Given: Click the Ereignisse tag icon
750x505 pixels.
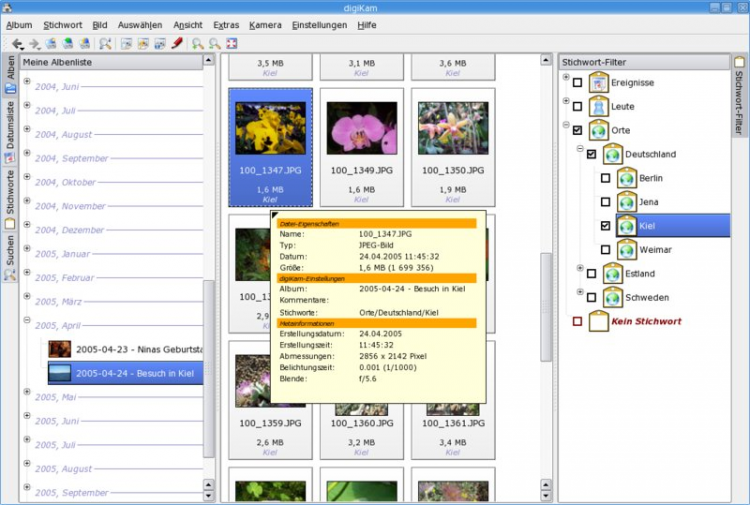Looking at the screenshot, I should coord(598,83).
